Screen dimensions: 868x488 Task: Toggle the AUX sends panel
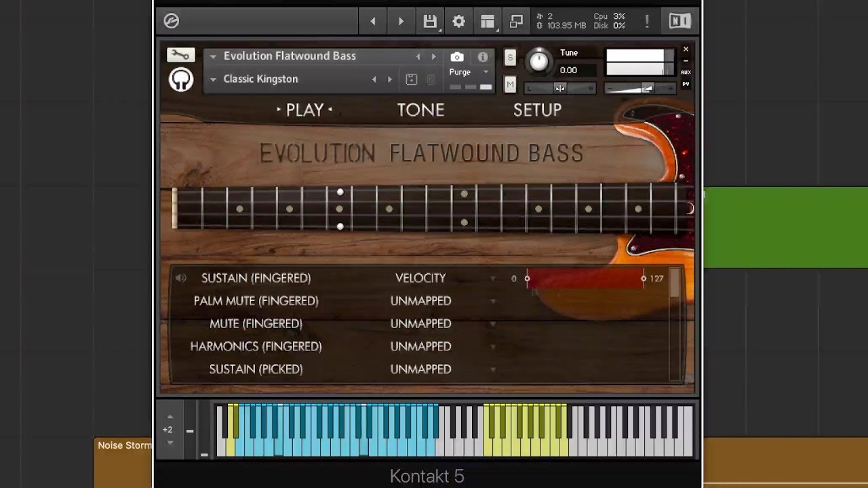click(x=686, y=72)
